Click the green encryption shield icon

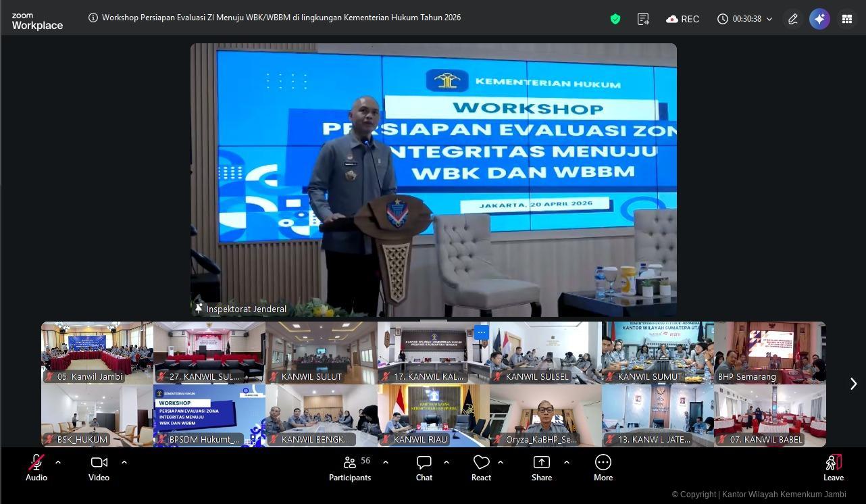coord(615,19)
